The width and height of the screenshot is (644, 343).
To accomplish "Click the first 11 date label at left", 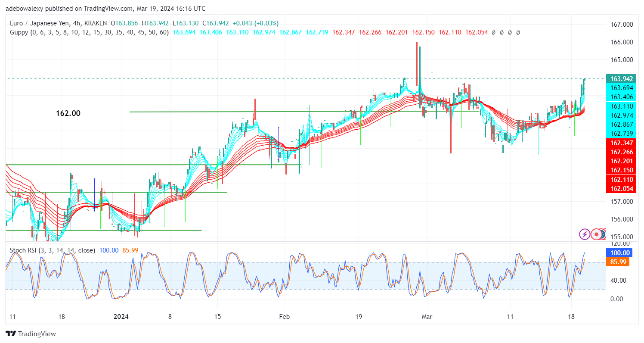I will [12, 316].
